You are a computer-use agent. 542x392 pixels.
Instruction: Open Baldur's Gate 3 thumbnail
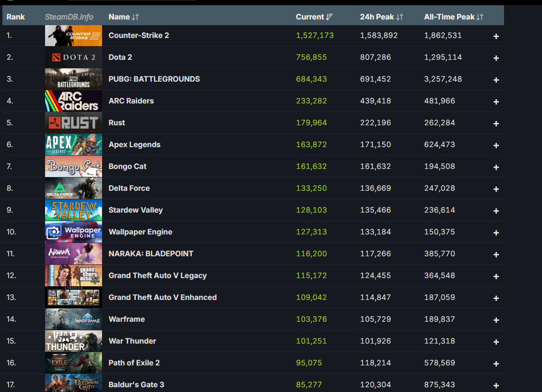point(73,383)
